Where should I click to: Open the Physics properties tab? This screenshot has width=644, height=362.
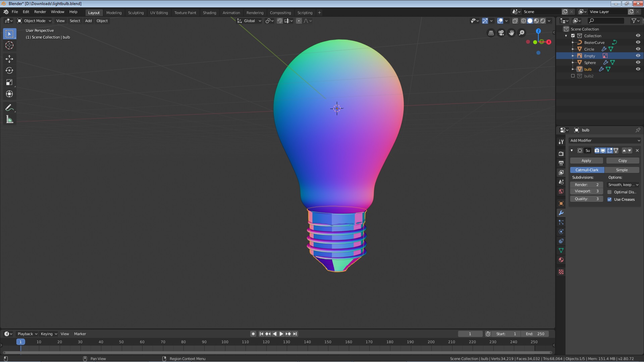[561, 232]
